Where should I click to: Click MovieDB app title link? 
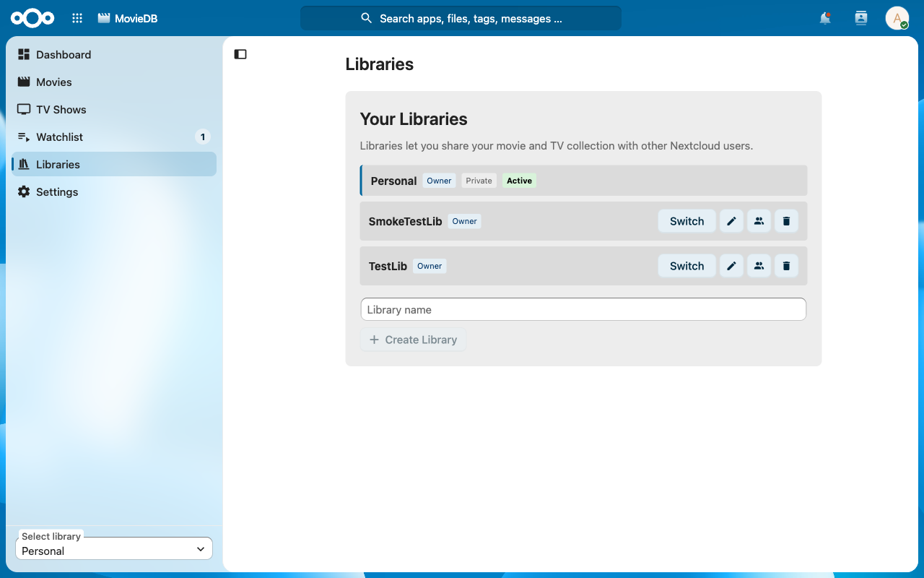pos(136,18)
